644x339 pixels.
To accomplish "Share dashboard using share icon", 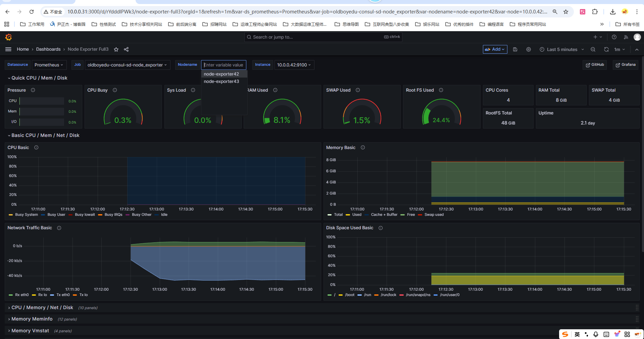I will 126,49.
